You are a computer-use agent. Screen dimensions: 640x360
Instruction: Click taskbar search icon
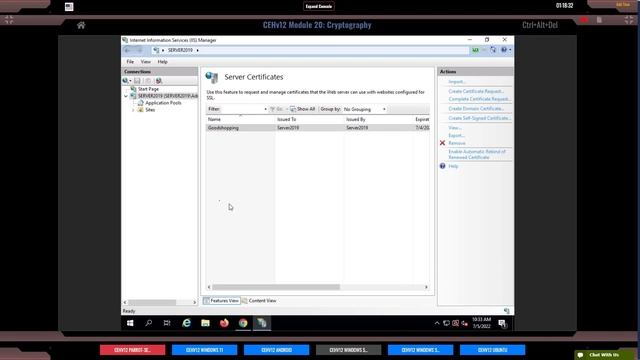149,323
